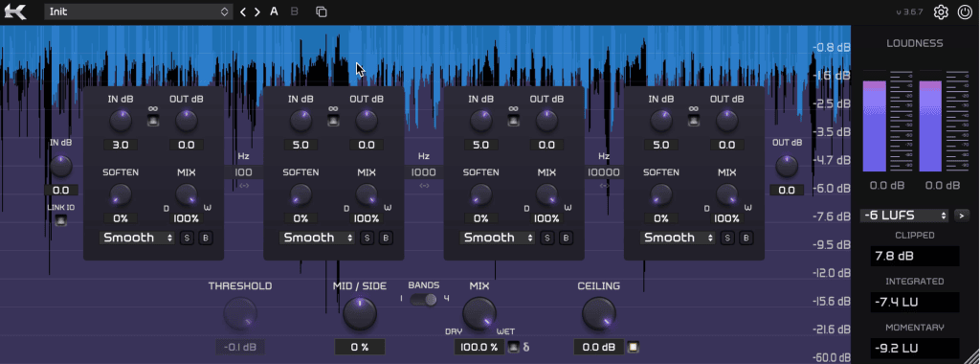Image resolution: width=980 pixels, height=364 pixels.
Task: Open the Init preset dropdown
Action: coord(138,11)
